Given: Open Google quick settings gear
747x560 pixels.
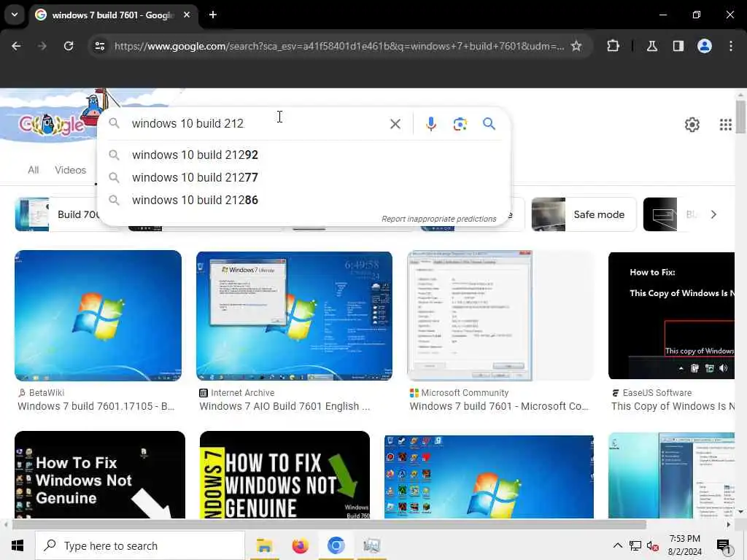Looking at the screenshot, I should (692, 125).
